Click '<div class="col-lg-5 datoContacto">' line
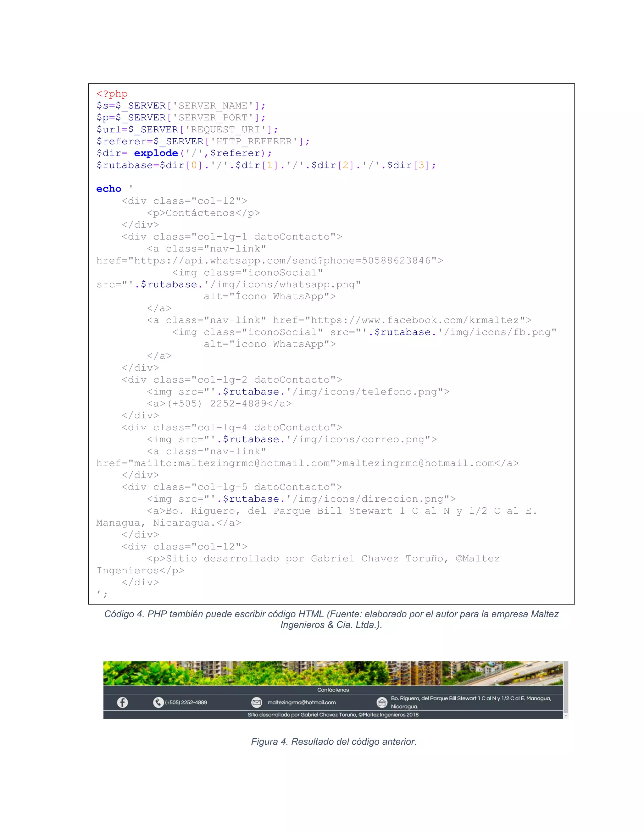Viewport: 644px width, 833px height. coord(231,487)
